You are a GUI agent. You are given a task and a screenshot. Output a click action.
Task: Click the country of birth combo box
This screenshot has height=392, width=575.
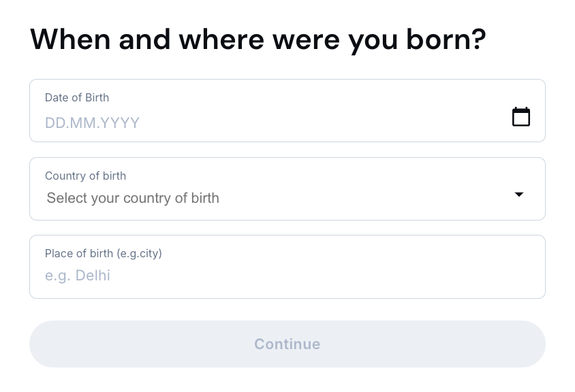coord(273,198)
